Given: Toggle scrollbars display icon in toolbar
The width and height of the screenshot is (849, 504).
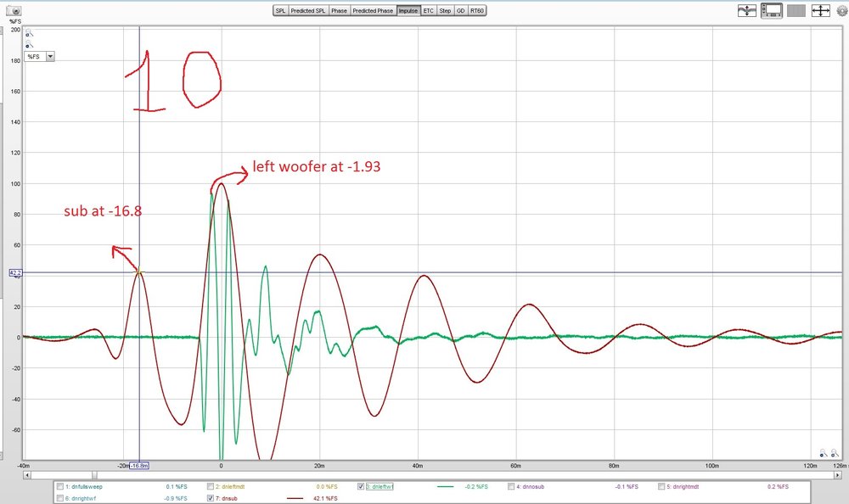Looking at the screenshot, I should [x=772, y=10].
